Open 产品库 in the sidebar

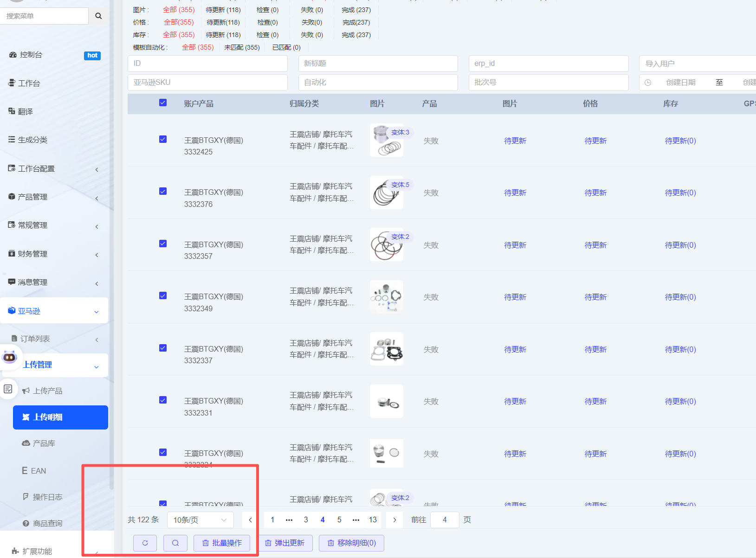pyautogui.click(x=44, y=443)
